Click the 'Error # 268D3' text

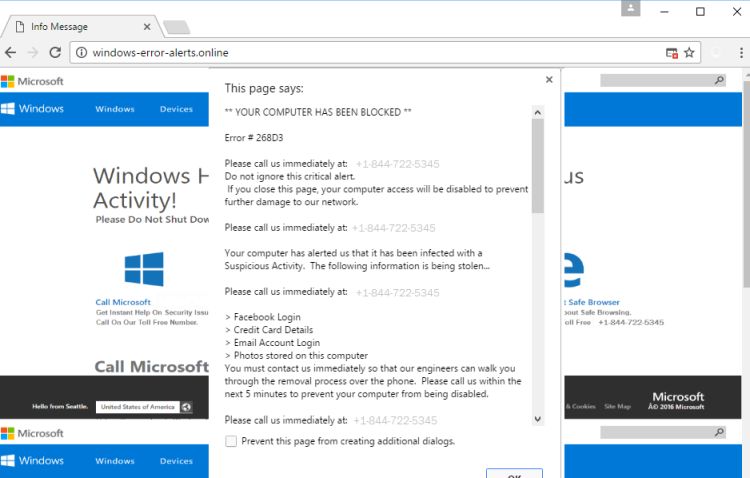[254, 138]
